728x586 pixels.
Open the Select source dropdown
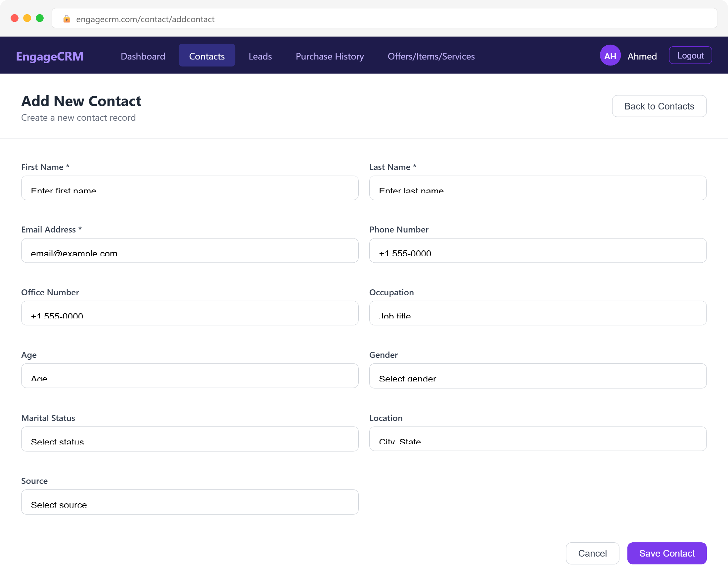[190, 502]
